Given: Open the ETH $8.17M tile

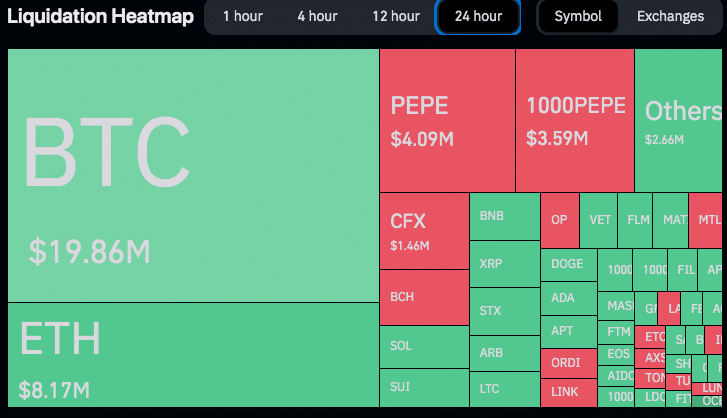Looking at the screenshot, I should 193,355.
